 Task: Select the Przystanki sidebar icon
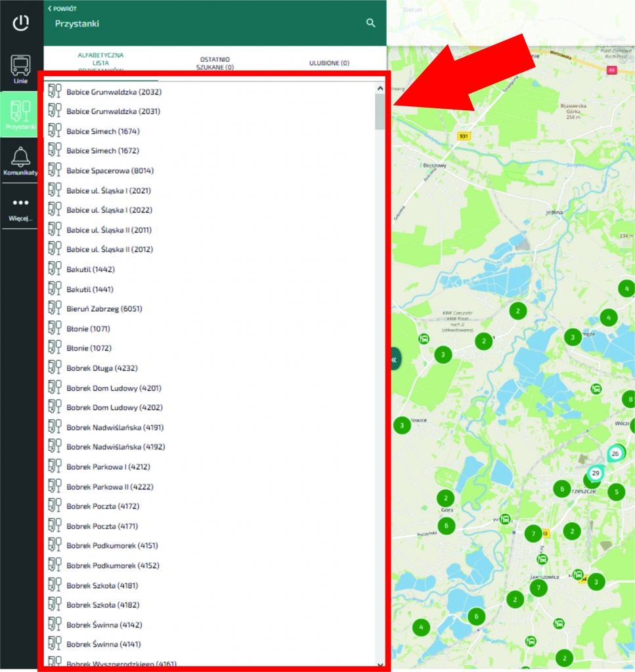click(20, 114)
